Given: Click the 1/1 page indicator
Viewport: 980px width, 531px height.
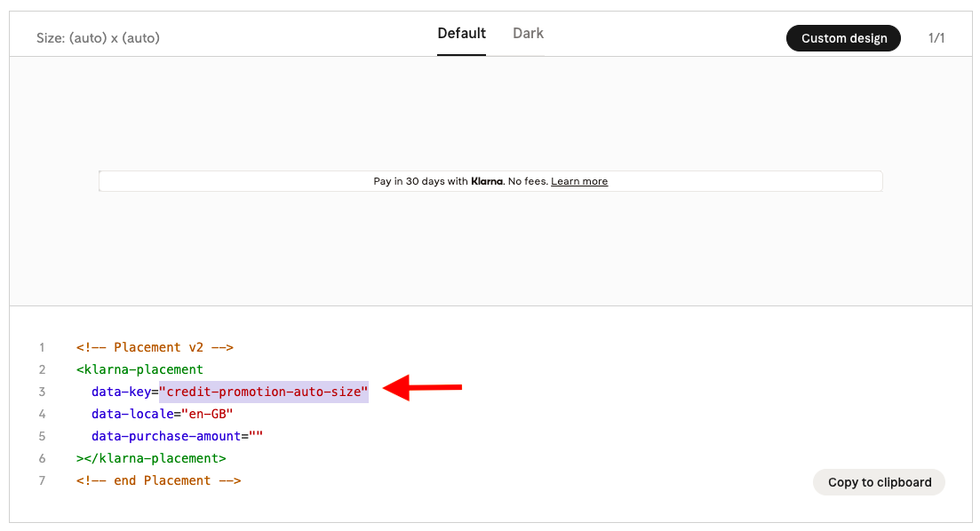Looking at the screenshot, I should click(x=936, y=38).
